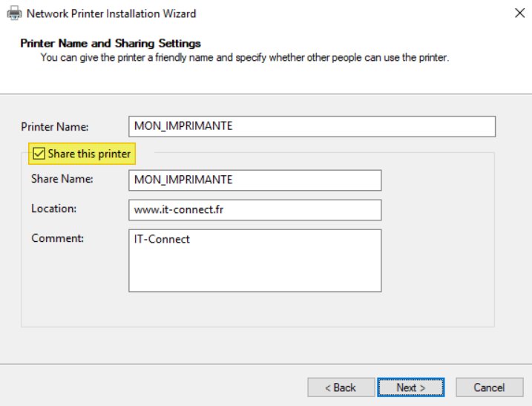Click the 'Printer Name and Sharing Settings' heading
Screen dimensions: 532x406
(111, 44)
